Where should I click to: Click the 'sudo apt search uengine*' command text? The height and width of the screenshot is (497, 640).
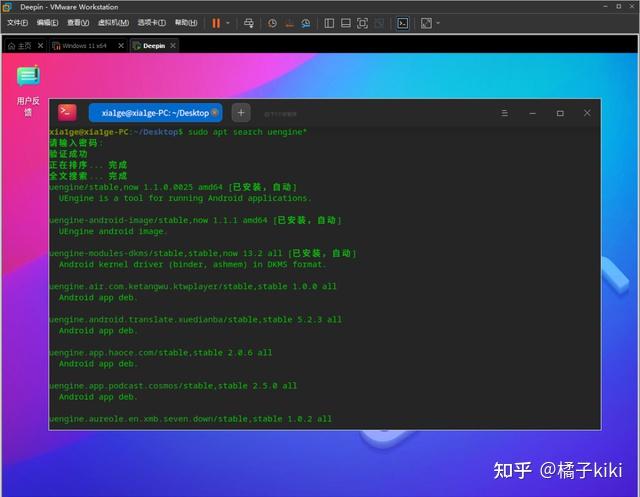247,132
